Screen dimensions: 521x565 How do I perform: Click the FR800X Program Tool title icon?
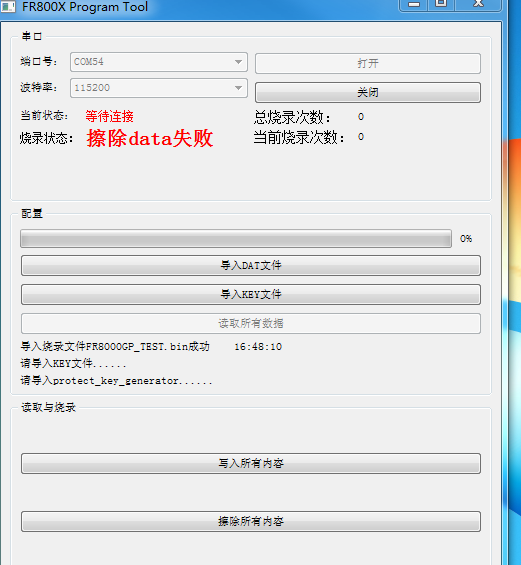(8, 6)
